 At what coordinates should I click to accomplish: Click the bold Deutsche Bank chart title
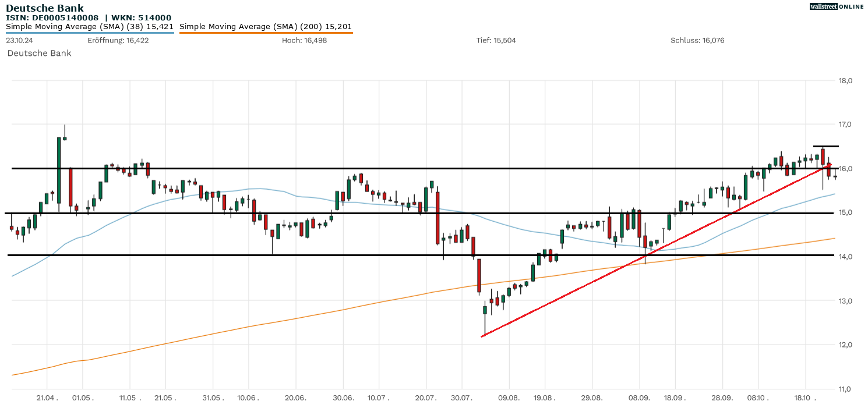pos(45,8)
